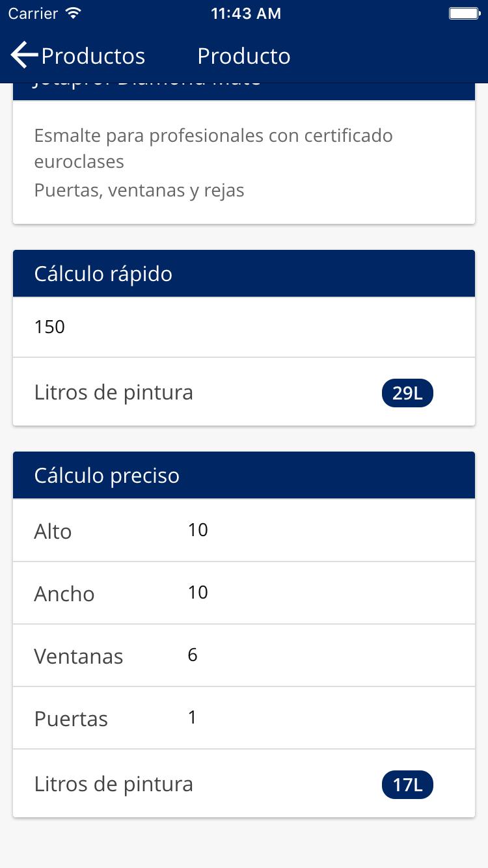The height and width of the screenshot is (868, 488).
Task: Tap the Wi-Fi status icon
Action: point(74,14)
